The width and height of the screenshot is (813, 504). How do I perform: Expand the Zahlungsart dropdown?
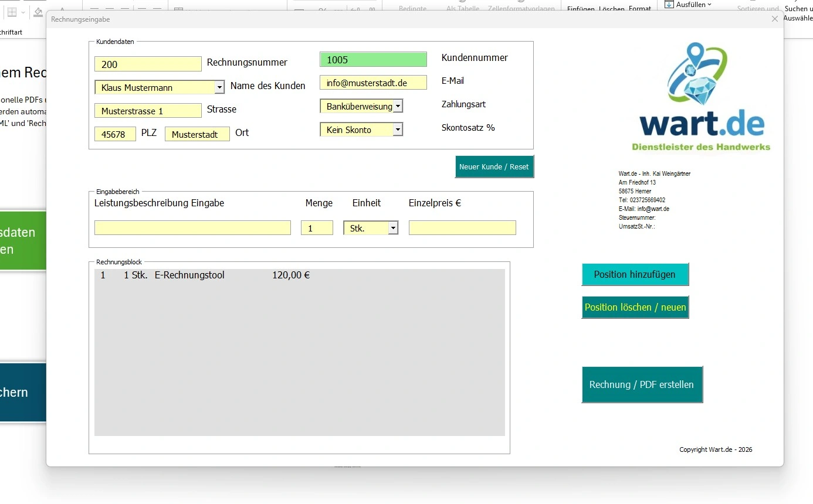(398, 106)
